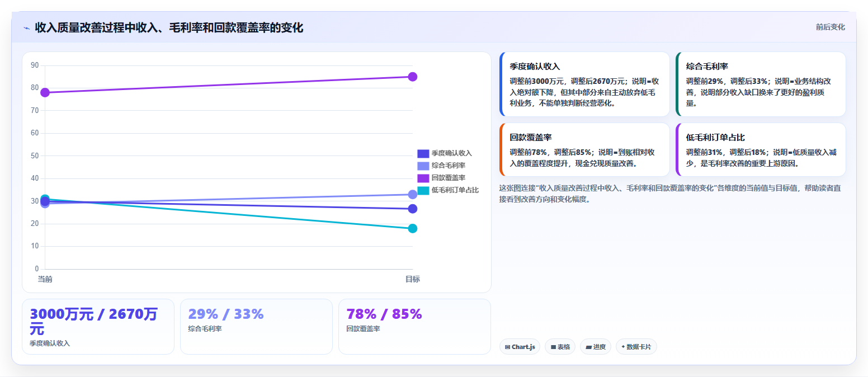
Task: Click the 29% / 33% stat value
Action: [x=226, y=314]
